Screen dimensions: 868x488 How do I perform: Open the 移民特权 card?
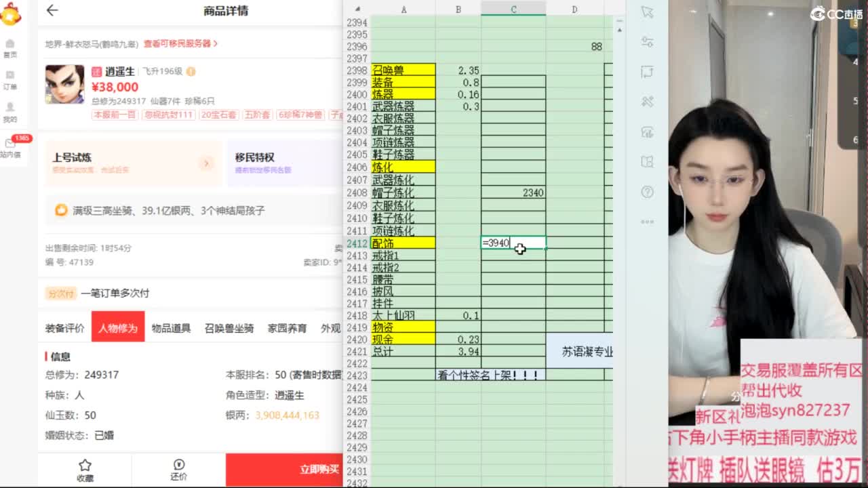tap(285, 163)
